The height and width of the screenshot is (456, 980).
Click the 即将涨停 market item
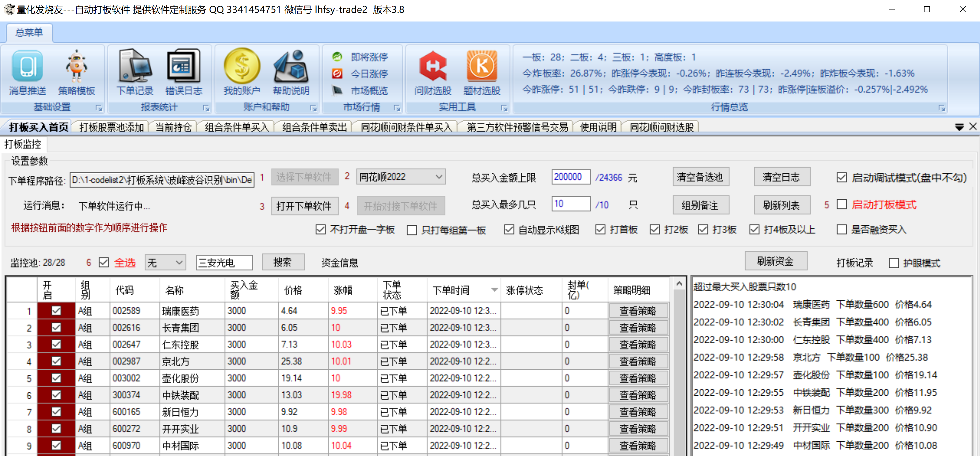pyautogui.click(x=360, y=57)
